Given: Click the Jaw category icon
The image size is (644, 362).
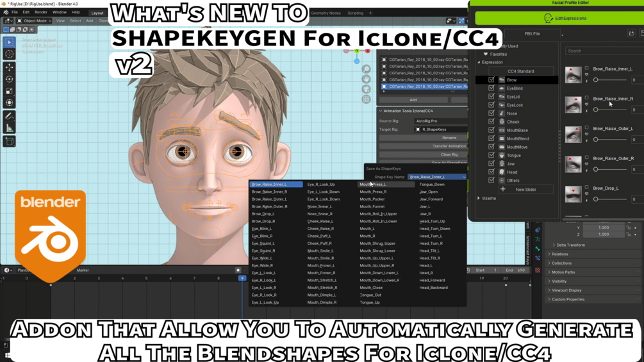Looking at the screenshot, I should pyautogui.click(x=502, y=163).
